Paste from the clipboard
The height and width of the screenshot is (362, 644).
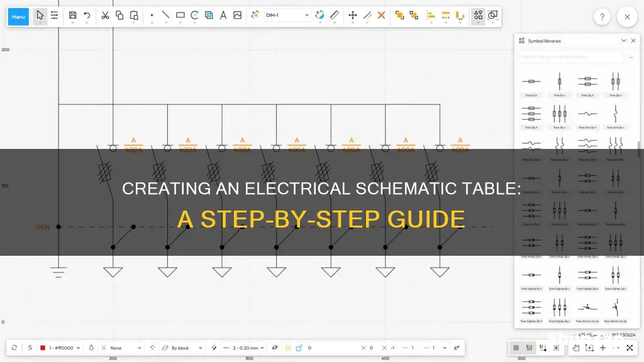point(134,16)
